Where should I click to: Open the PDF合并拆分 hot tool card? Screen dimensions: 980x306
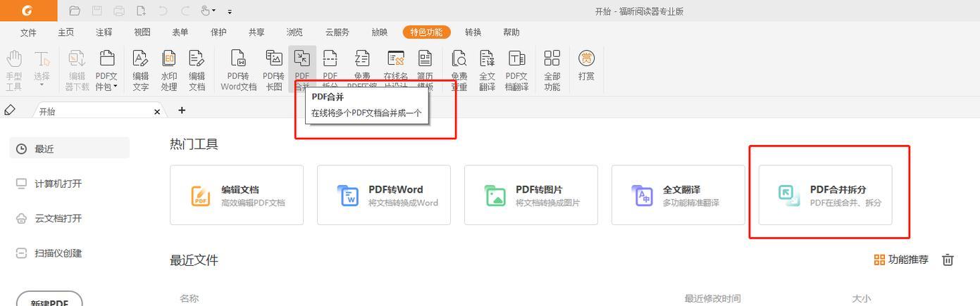click(x=826, y=195)
